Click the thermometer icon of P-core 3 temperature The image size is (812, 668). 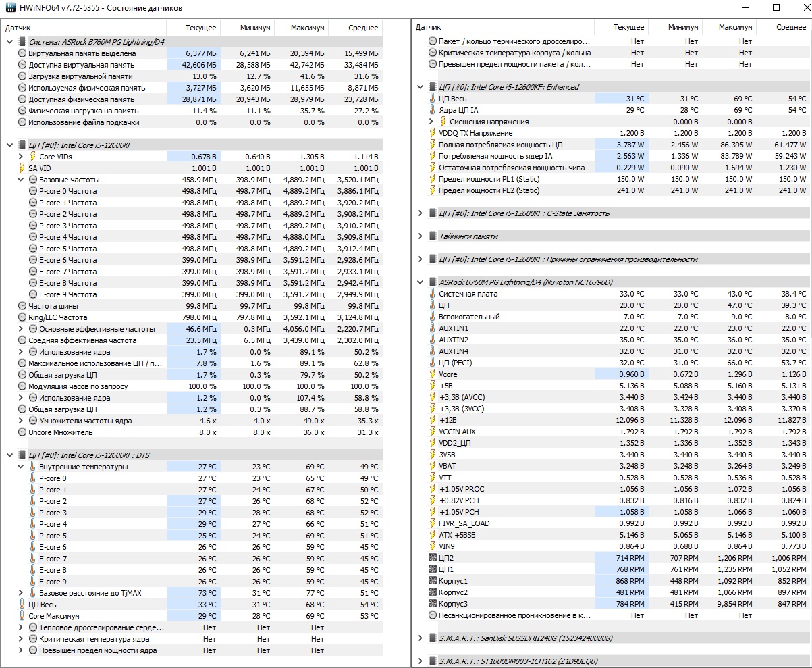32,513
